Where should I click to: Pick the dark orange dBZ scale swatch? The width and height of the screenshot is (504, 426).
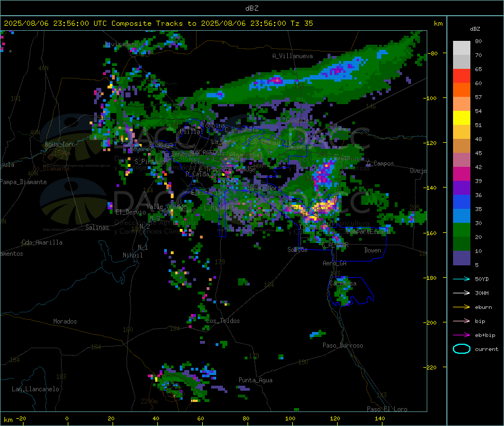[461, 90]
